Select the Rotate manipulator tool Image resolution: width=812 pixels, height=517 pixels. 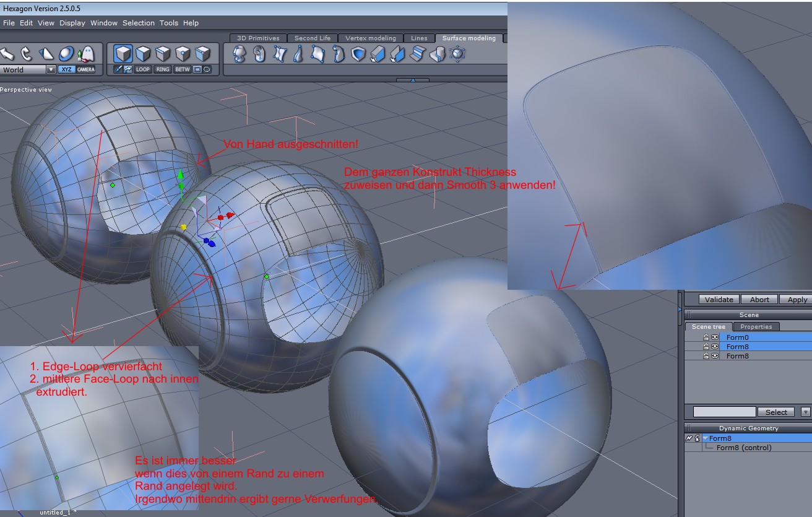coord(25,54)
